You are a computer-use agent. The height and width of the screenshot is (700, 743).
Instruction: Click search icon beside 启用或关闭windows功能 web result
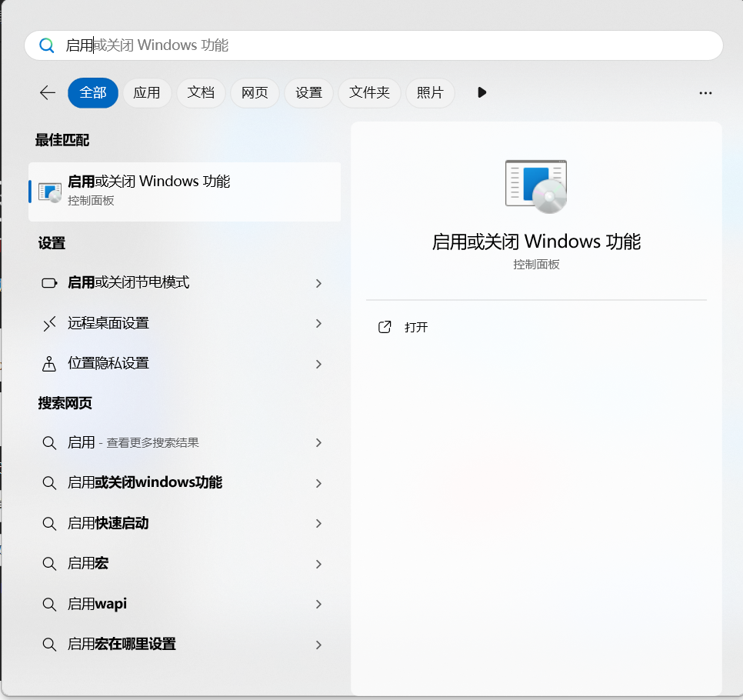pyautogui.click(x=49, y=483)
